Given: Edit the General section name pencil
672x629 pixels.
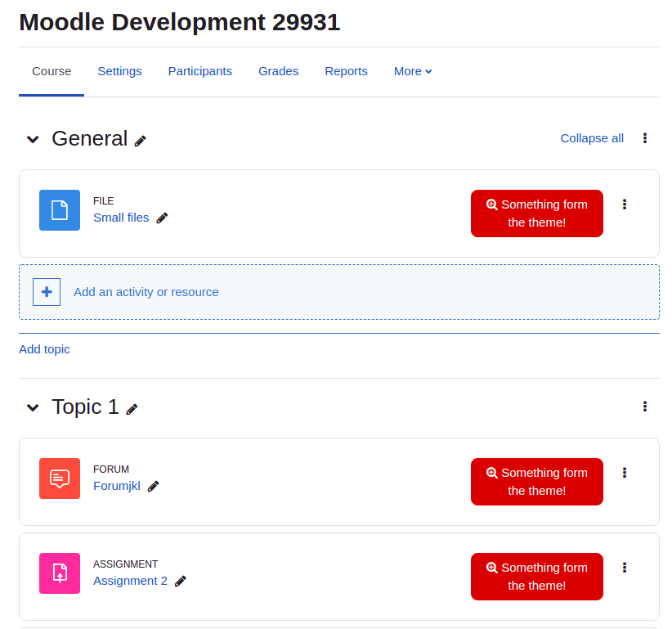Looking at the screenshot, I should click(x=140, y=141).
